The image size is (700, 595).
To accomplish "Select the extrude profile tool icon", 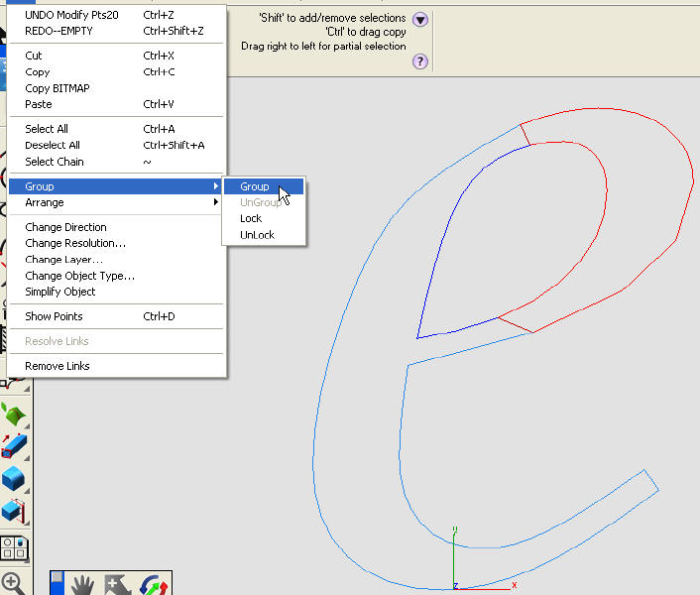I will [x=14, y=446].
